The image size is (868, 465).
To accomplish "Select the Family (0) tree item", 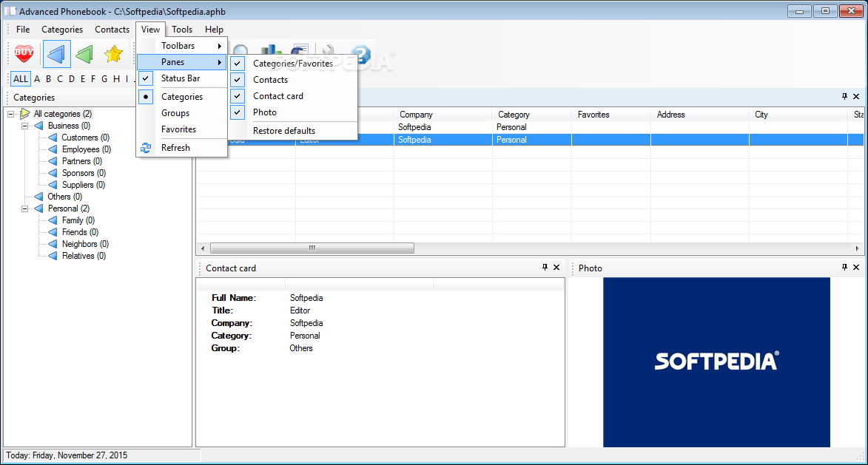I will pos(78,220).
